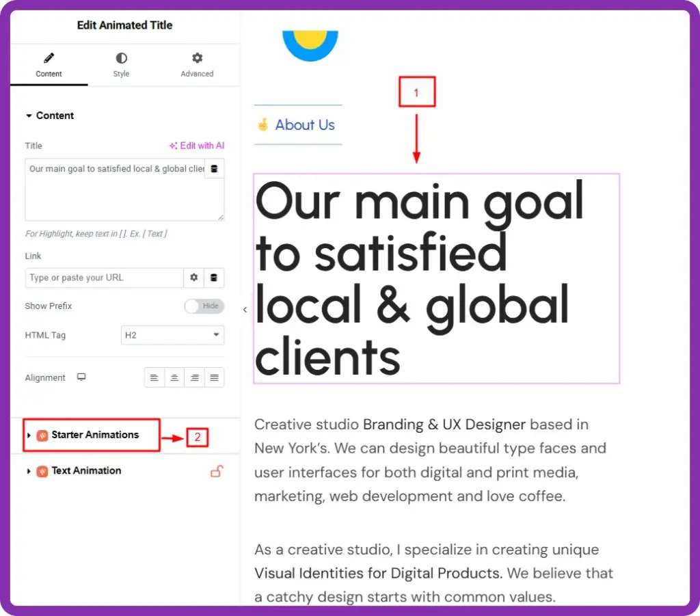Image resolution: width=700 pixels, height=616 pixels.
Task: Align title text right
Action: tap(195, 377)
